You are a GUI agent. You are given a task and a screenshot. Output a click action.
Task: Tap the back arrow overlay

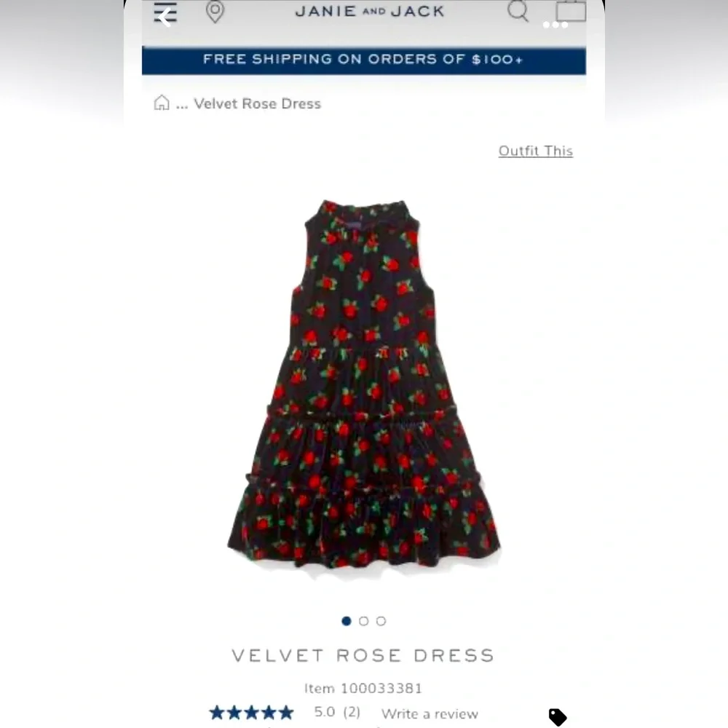pos(164,18)
